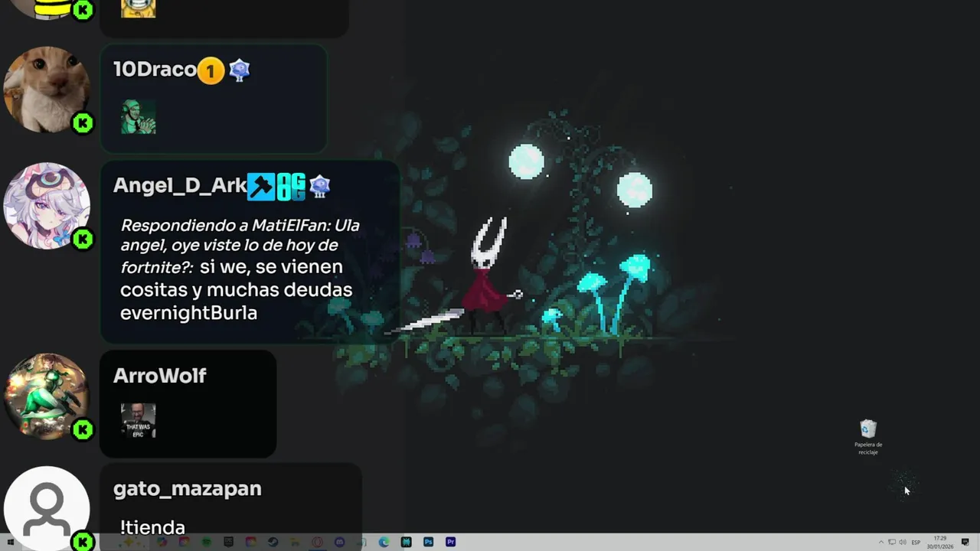Click Angel_D_Ark's blue hammer moderator badge

pos(261,186)
